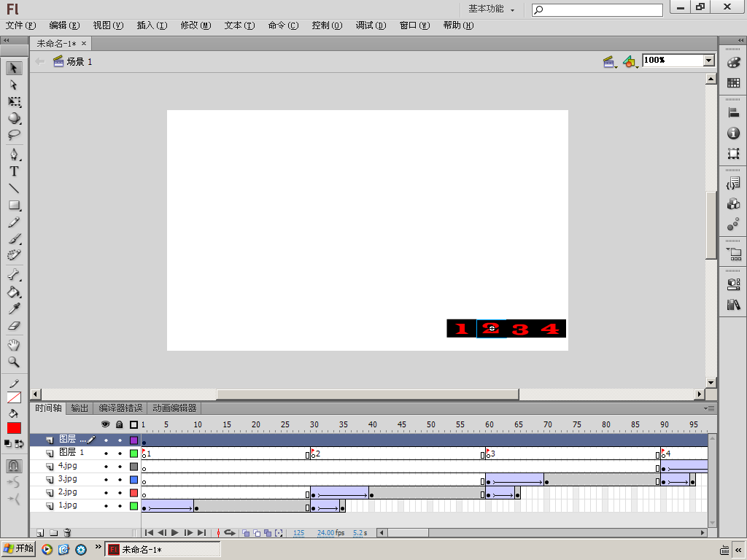Show all layers as outlines header
Image resolution: width=747 pixels, height=560 pixels.
coord(134,425)
